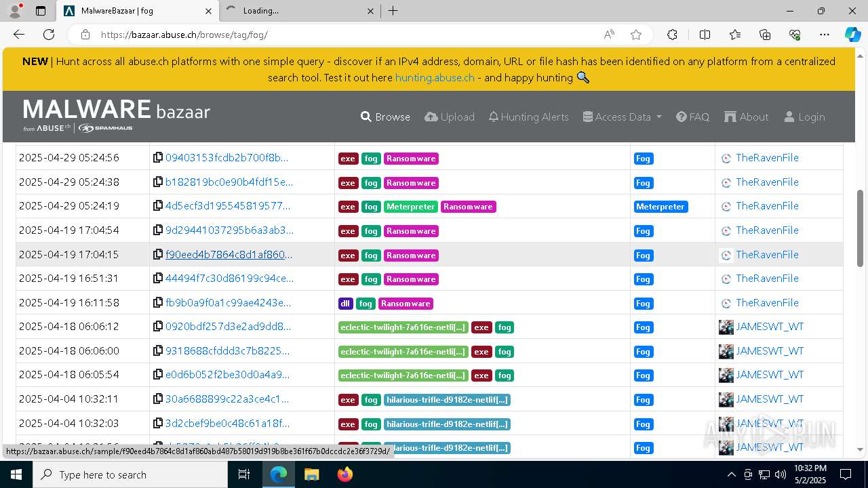This screenshot has height=488, width=868.
Task: Open Copilot sidebar icon
Action: tap(852, 35)
